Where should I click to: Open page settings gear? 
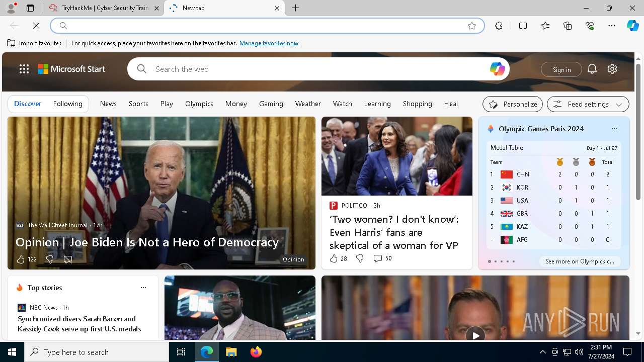pos(612,69)
